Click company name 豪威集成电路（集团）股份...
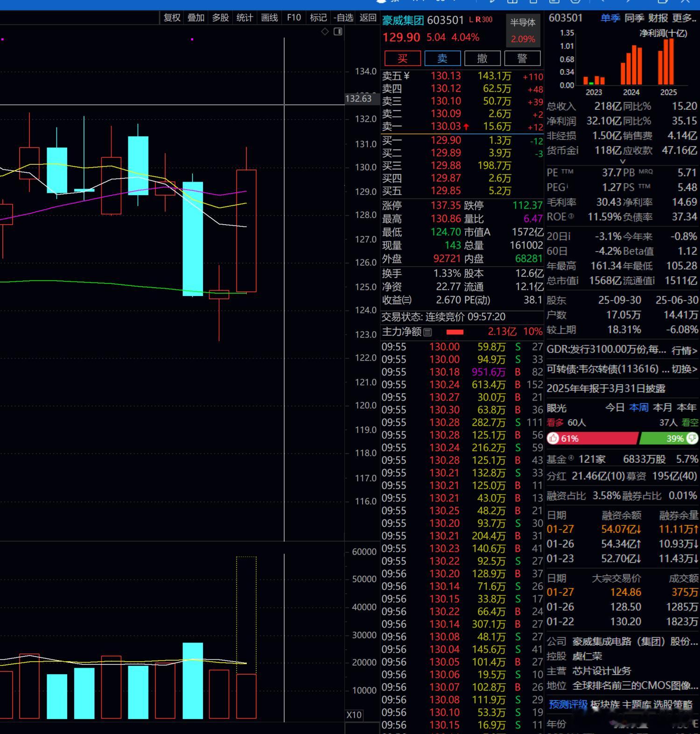The width and height of the screenshot is (700, 734). click(x=635, y=641)
